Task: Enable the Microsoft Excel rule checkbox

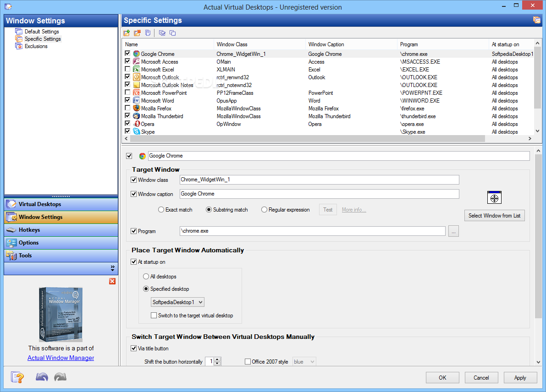Action: click(x=127, y=69)
